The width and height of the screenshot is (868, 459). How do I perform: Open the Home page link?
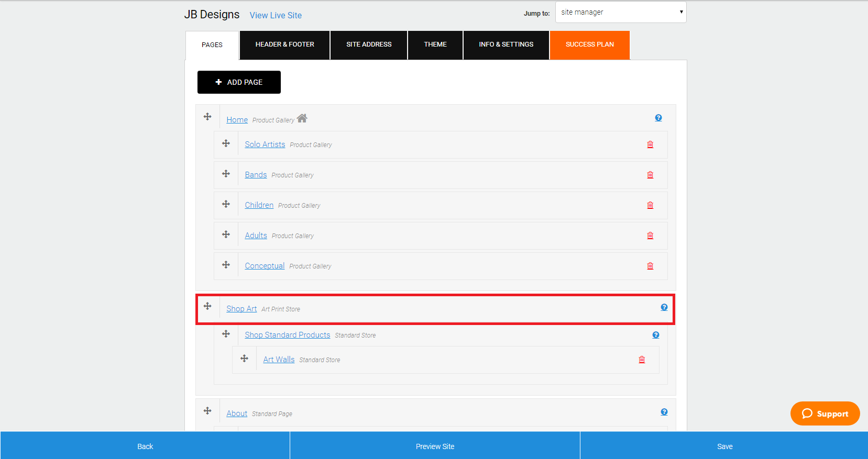point(237,120)
